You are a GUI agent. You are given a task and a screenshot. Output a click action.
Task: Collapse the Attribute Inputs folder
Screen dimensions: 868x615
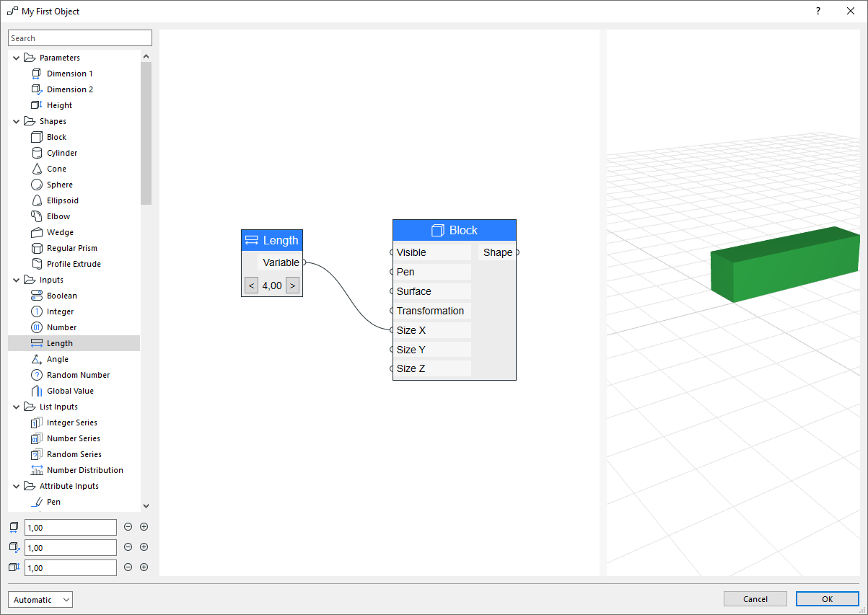(17, 486)
